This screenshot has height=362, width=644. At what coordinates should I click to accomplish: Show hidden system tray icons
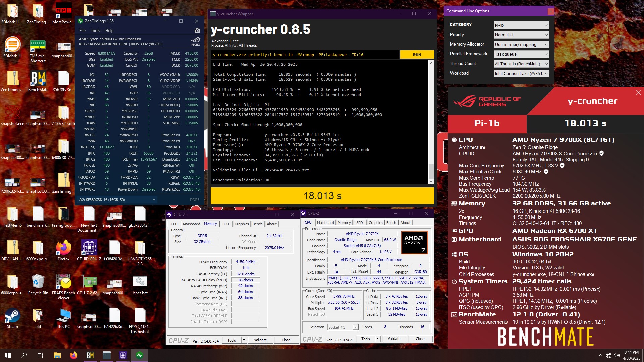600,355
